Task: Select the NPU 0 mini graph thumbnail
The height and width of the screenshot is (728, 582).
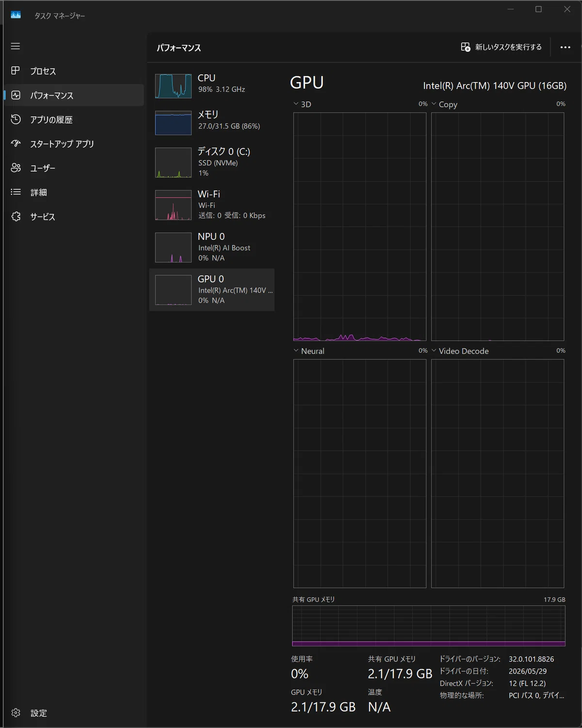Action: pyautogui.click(x=173, y=248)
